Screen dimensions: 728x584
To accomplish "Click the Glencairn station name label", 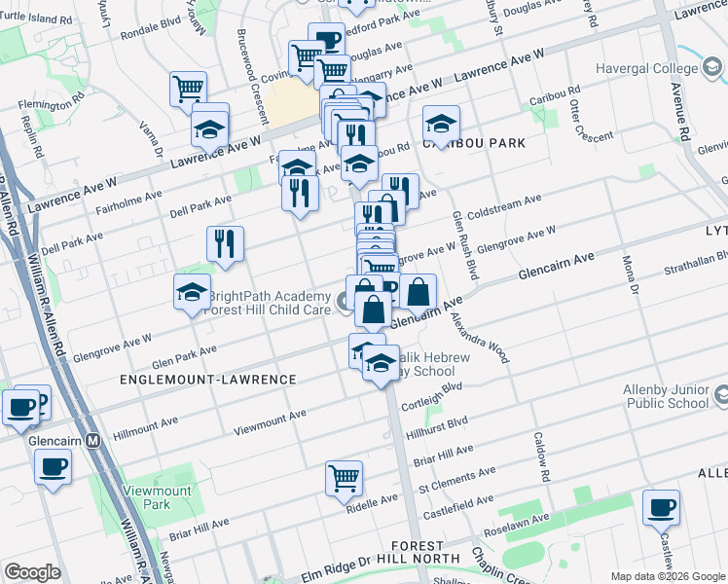I will click(x=55, y=441).
